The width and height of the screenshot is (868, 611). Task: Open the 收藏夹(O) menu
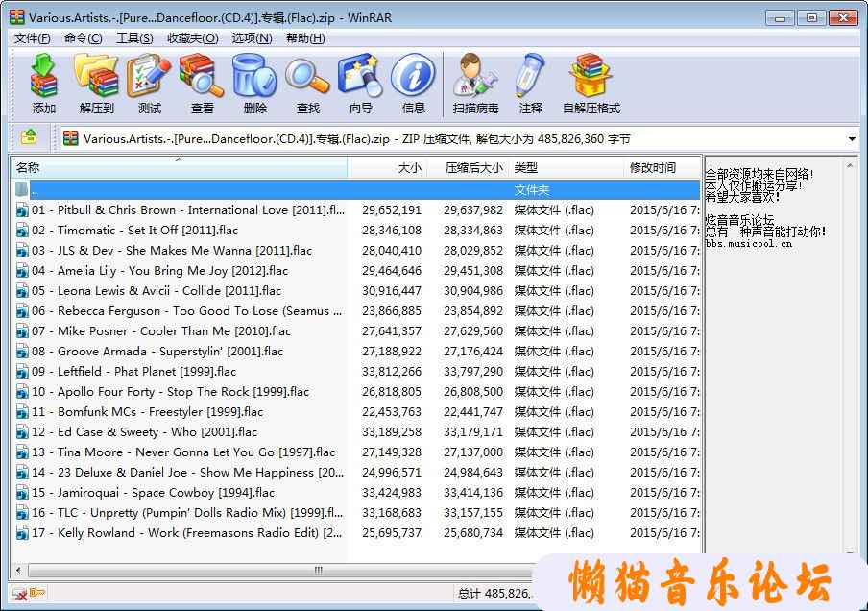[193, 38]
